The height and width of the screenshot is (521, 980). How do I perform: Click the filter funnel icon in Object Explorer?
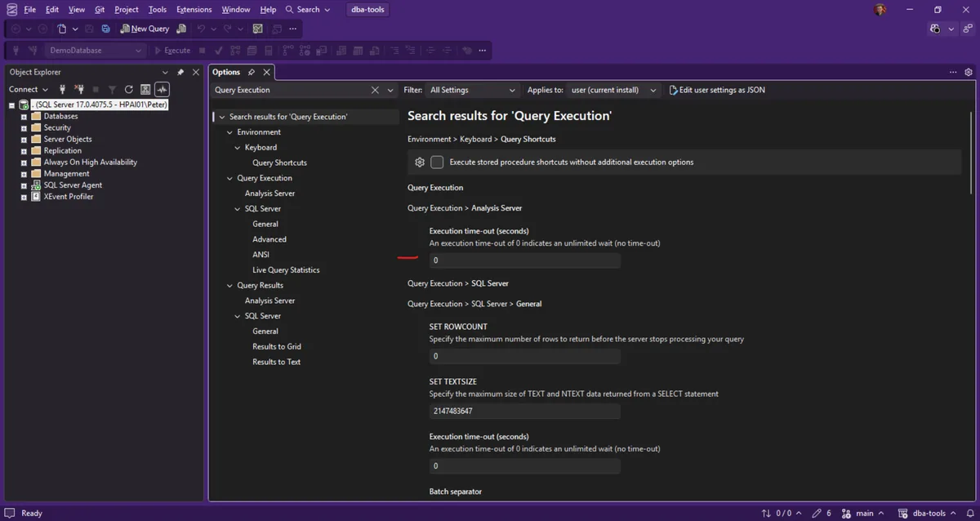coord(112,89)
